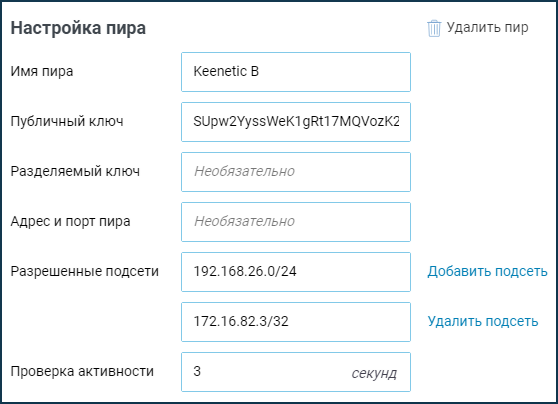Click into the Публичный ключ input
The width and height of the screenshot is (558, 404).
click(296, 122)
